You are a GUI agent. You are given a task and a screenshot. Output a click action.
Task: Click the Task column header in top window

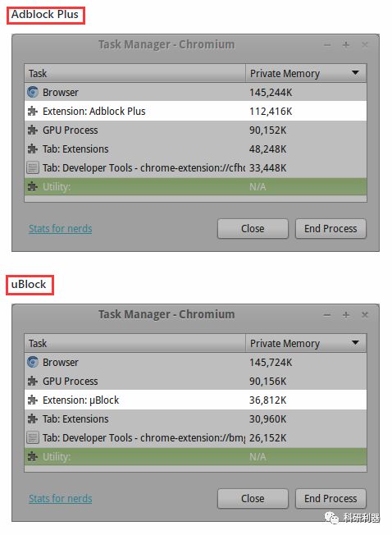click(135, 73)
